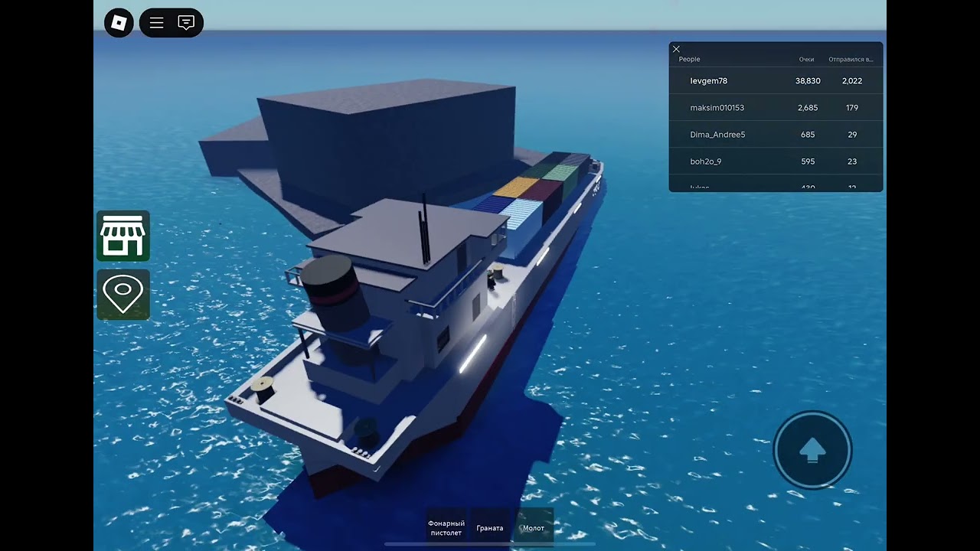This screenshot has height=551, width=980.
Task: Equip the Молот tool
Action: point(534,528)
